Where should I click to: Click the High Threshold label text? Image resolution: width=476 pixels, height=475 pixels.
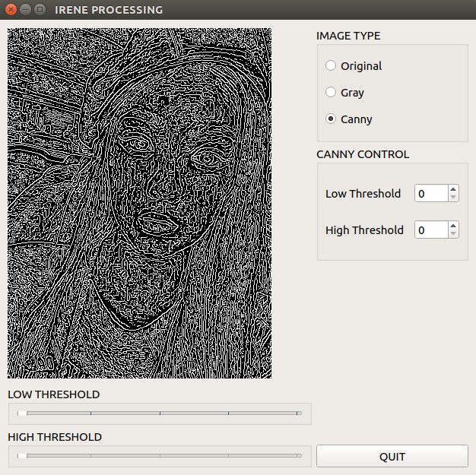[364, 230]
